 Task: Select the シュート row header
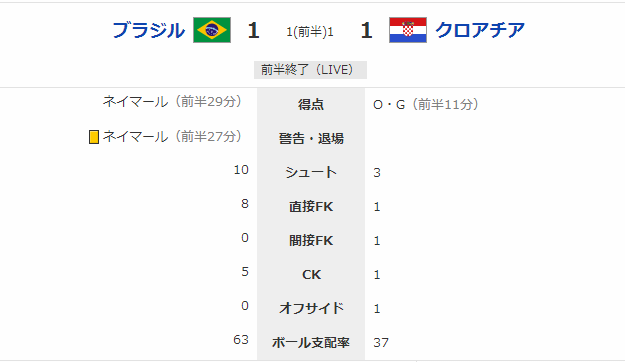pos(311,172)
